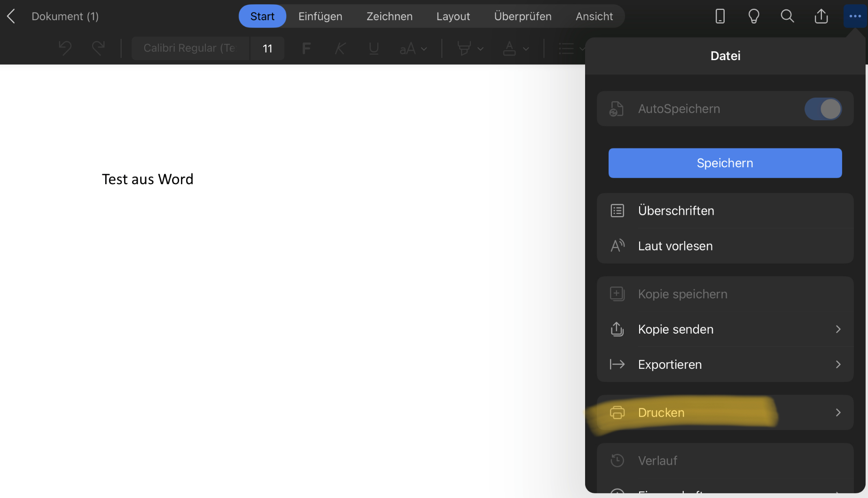Tap the font size field showing 11

click(267, 48)
